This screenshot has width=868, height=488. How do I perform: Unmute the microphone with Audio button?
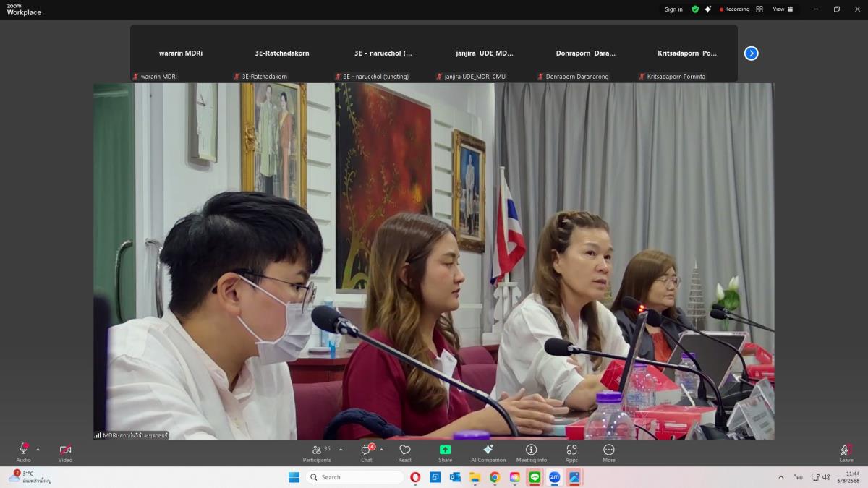23,450
